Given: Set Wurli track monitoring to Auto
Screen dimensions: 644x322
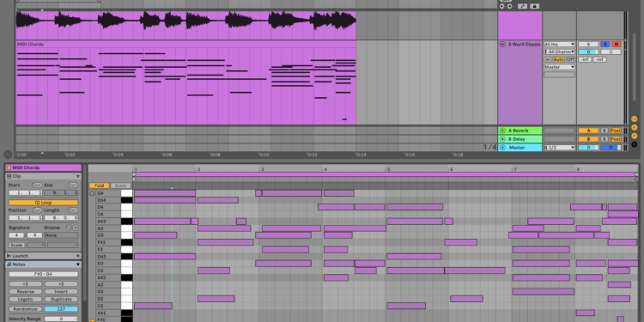Looking at the screenshot, I should coord(559,59).
